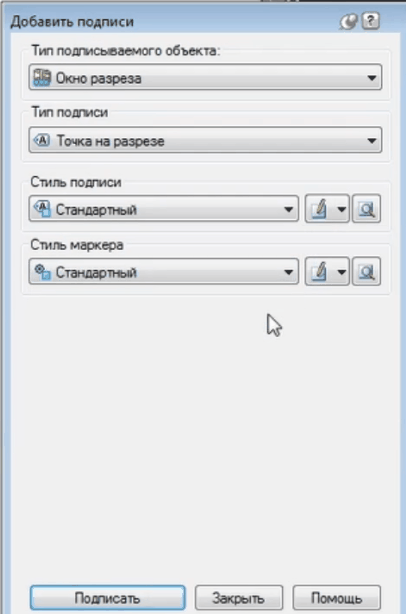Click the 'Добавить подписи' dialog title
This screenshot has width=406, height=614.
tap(72, 22)
